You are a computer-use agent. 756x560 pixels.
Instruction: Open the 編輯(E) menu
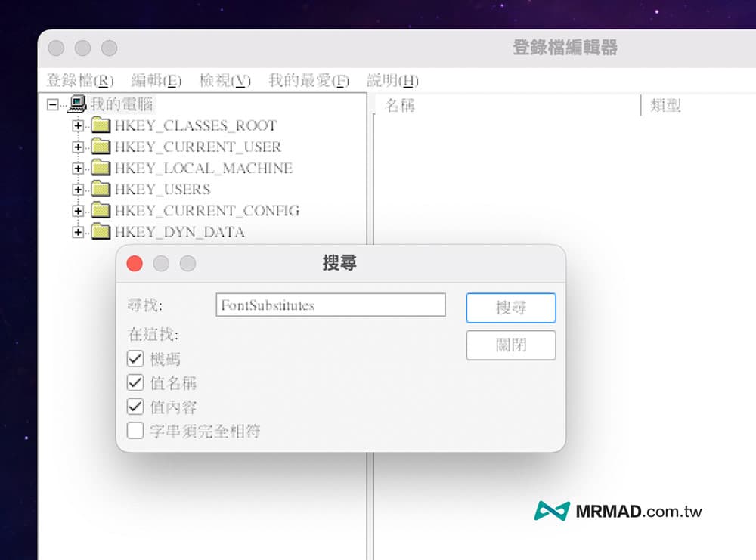tap(157, 80)
